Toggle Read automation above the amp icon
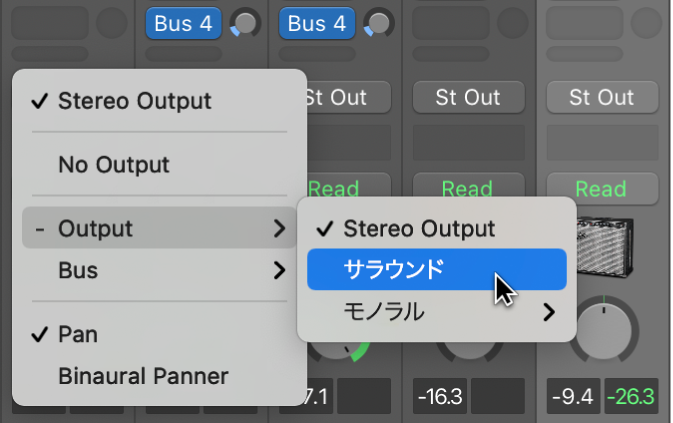 tap(601, 188)
